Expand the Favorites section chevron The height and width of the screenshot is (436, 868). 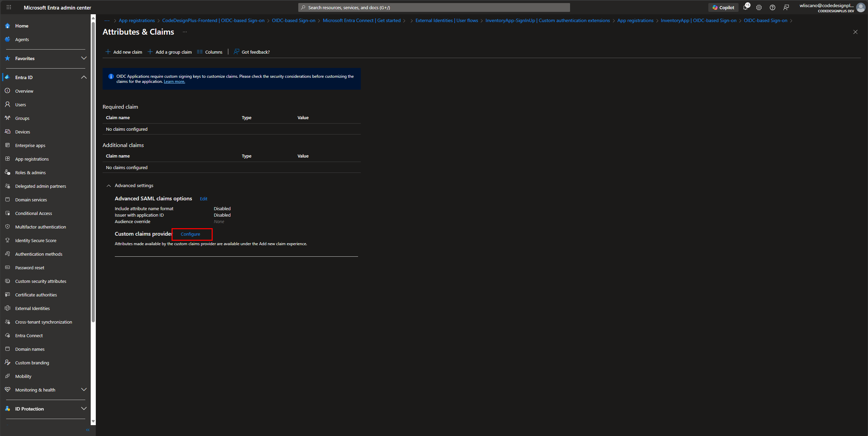(84, 58)
